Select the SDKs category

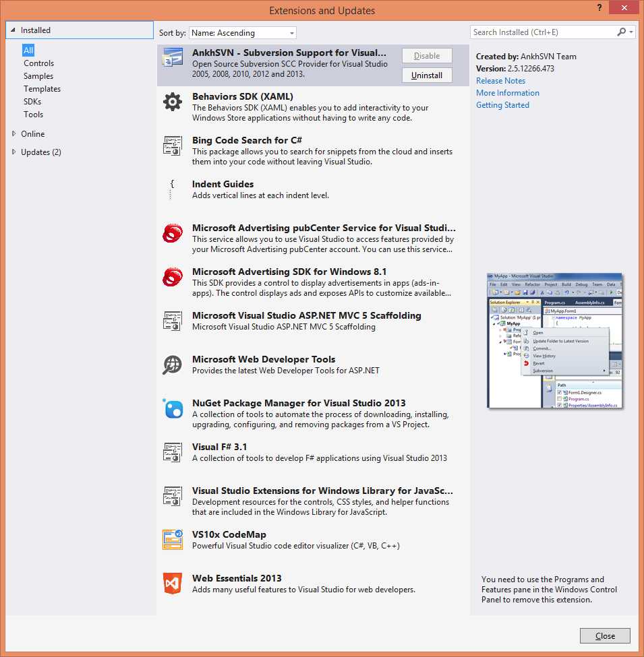32,101
